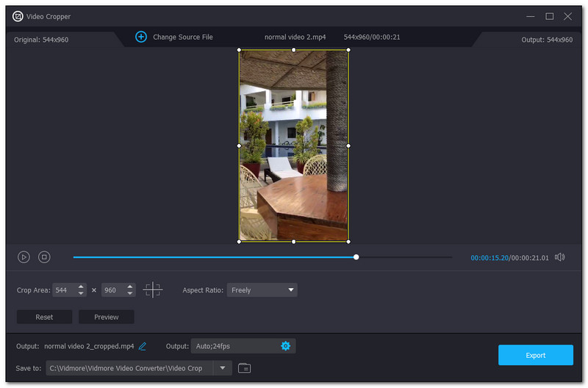Click the middle-right crop handle

pos(348,145)
